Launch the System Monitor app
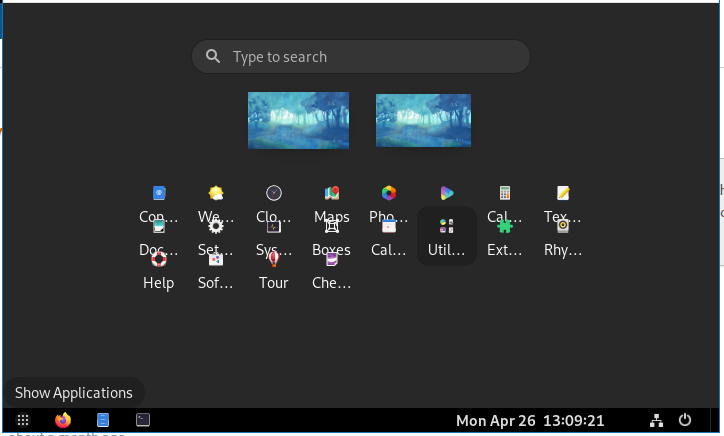The width and height of the screenshot is (724, 436). click(274, 227)
